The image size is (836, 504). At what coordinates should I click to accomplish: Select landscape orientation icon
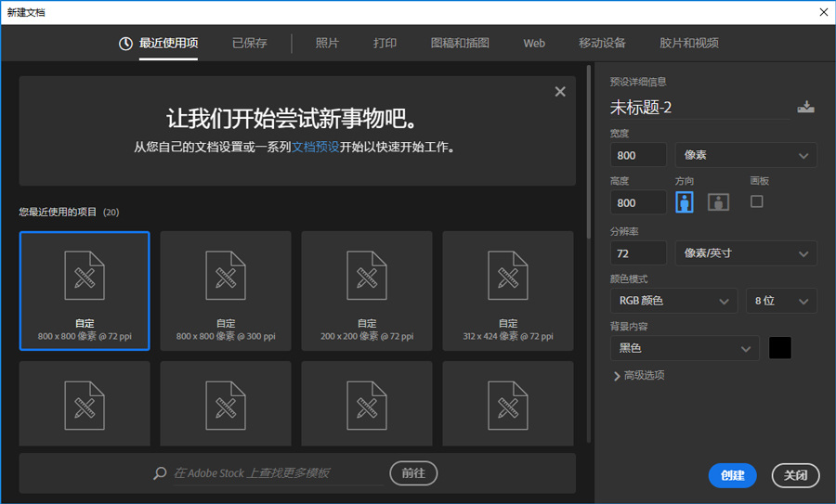[x=718, y=201]
